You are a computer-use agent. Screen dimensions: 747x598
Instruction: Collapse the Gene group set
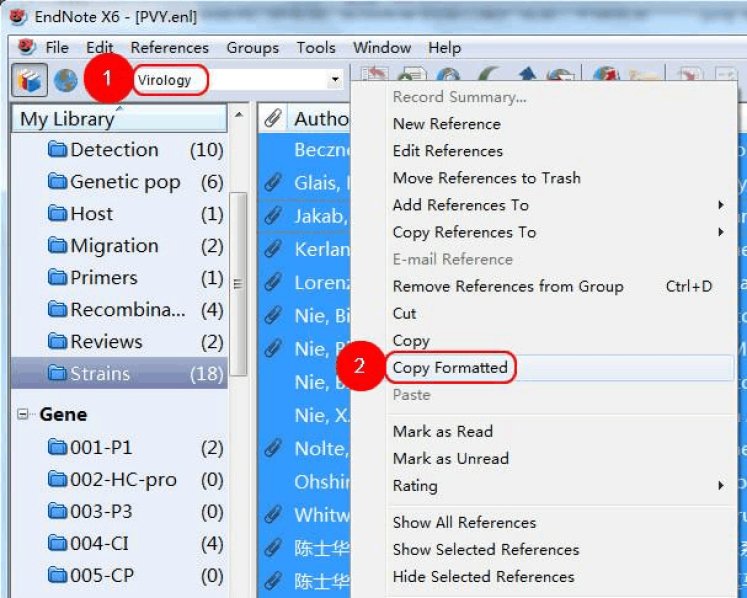22,414
